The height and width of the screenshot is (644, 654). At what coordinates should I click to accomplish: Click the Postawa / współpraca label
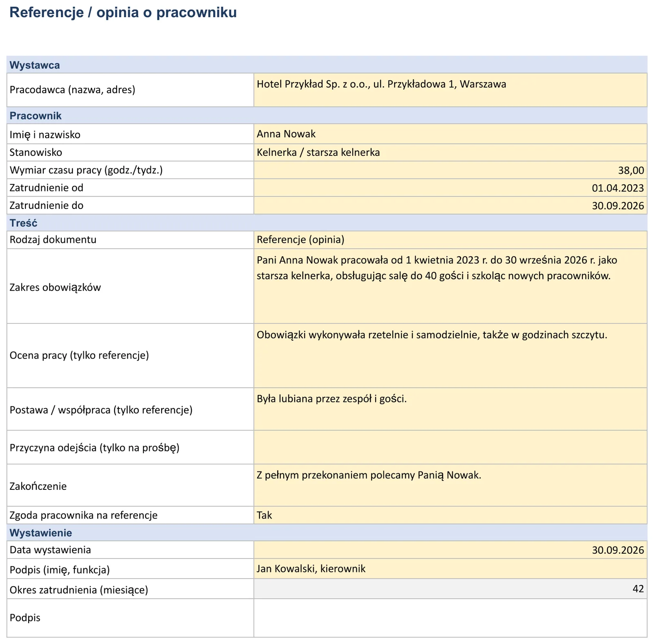tap(101, 410)
